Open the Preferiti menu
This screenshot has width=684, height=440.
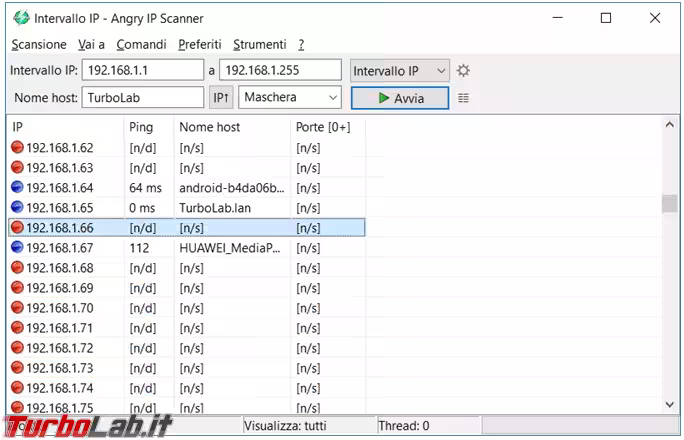coord(200,45)
